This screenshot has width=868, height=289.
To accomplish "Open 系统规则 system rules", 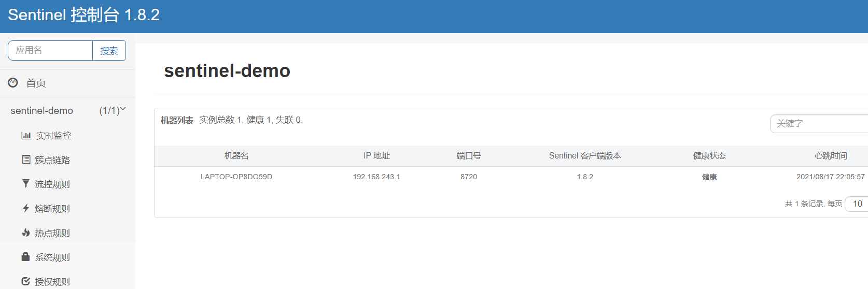I will click(52, 257).
